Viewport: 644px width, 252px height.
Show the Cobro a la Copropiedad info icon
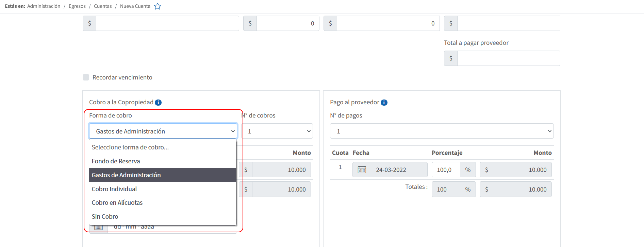(158, 103)
